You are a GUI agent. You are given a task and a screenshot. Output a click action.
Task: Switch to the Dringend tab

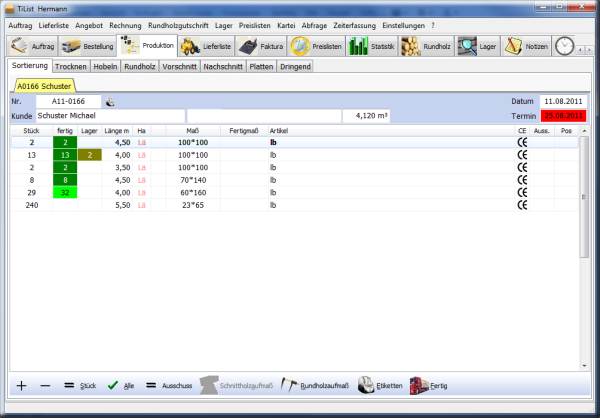pos(295,67)
